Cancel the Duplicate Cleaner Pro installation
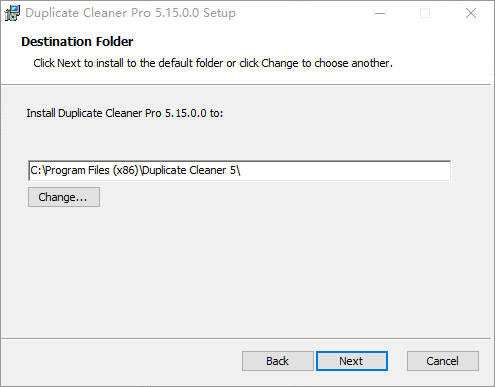Image resolution: width=495 pixels, height=387 pixels. (x=443, y=361)
